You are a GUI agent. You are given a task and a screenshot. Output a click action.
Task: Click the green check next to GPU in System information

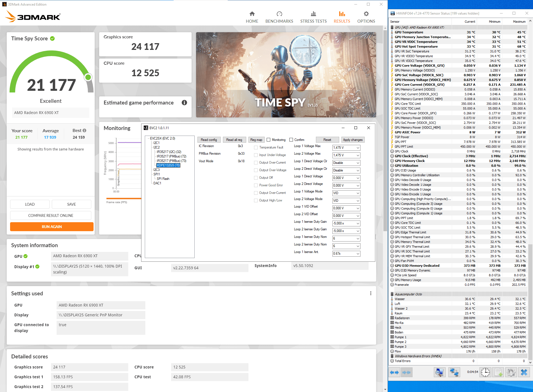tap(26, 256)
